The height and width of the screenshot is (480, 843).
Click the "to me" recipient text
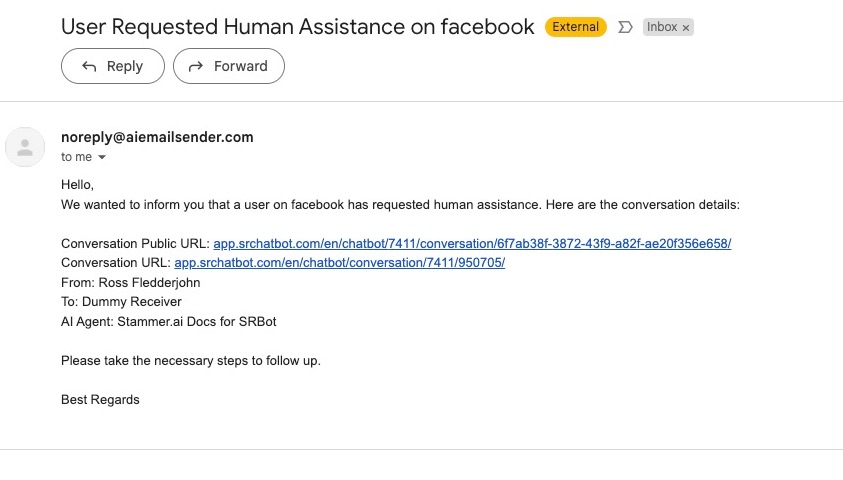(x=76, y=157)
